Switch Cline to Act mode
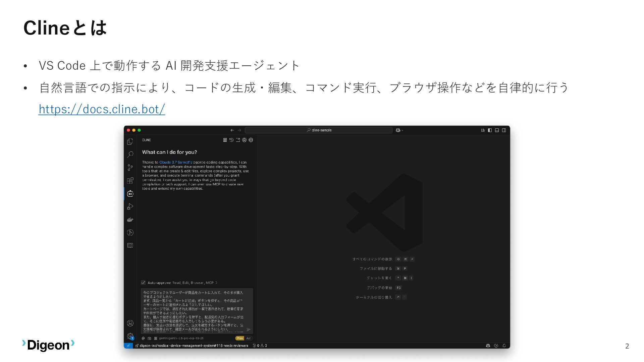This screenshot has height=362, width=644. point(248,338)
